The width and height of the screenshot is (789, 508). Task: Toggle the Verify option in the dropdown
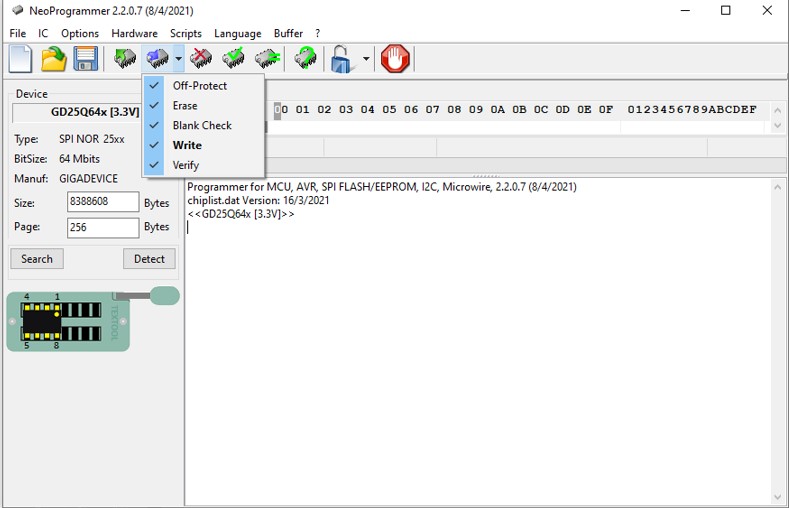[204, 165]
